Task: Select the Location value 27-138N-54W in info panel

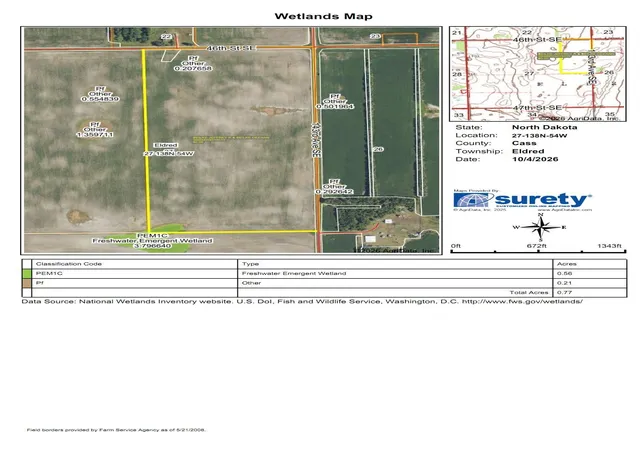Action: tap(540, 136)
